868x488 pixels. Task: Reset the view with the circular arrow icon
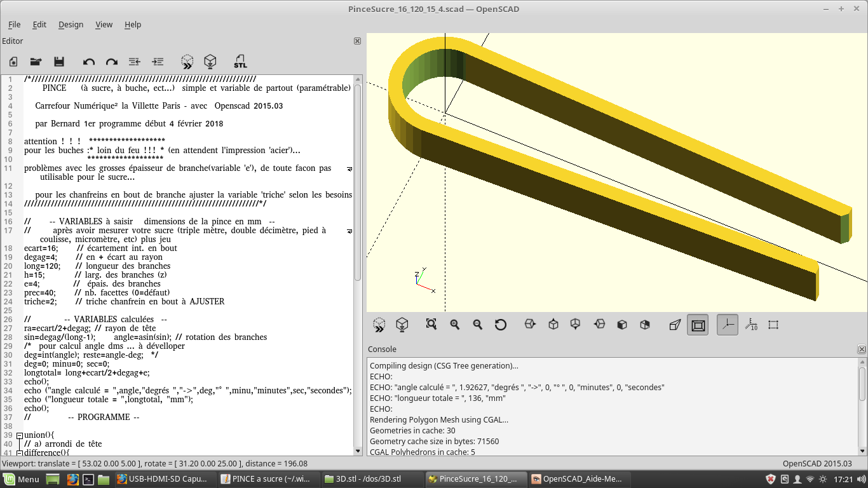pyautogui.click(x=501, y=325)
